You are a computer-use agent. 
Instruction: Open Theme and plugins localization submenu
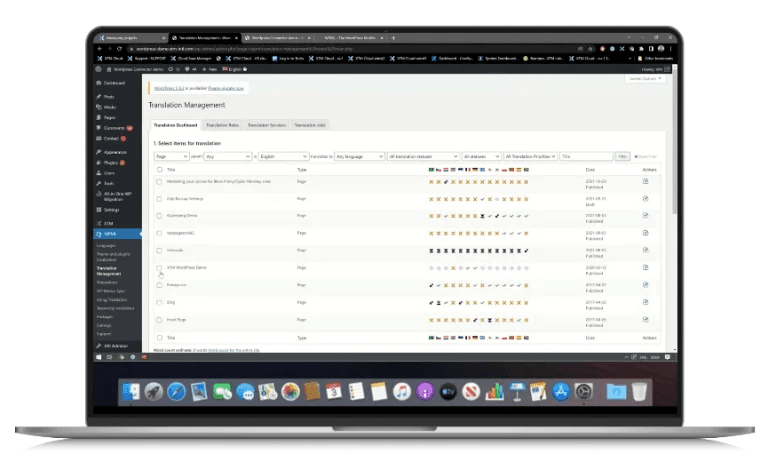pyautogui.click(x=113, y=257)
